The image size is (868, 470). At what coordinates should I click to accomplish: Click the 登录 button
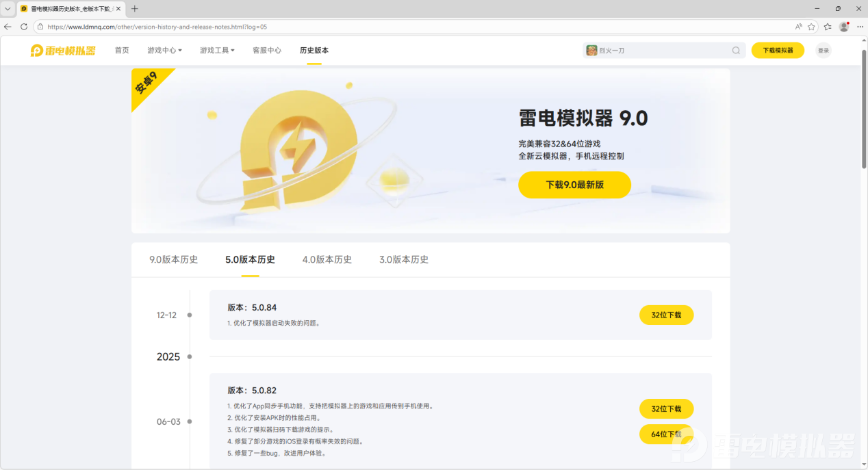click(x=824, y=51)
